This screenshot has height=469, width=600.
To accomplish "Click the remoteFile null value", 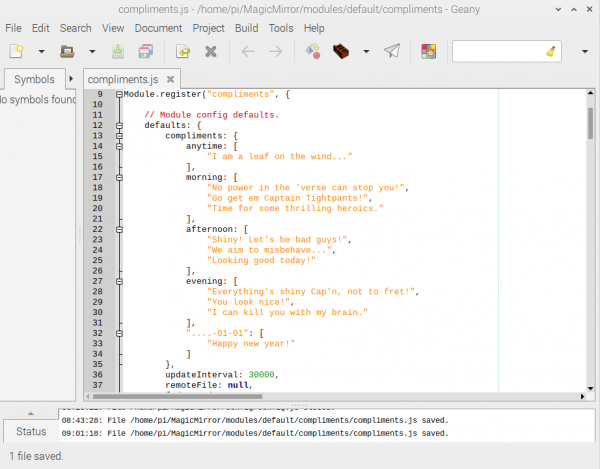I will coord(238,385).
